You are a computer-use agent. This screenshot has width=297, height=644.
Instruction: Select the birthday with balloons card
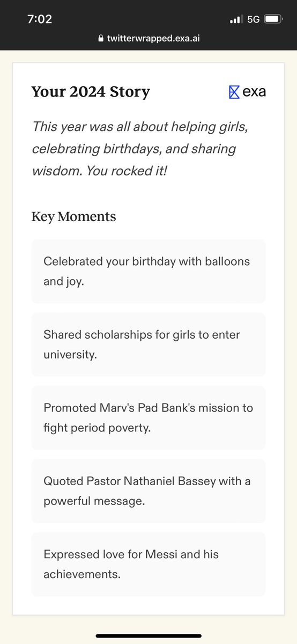point(148,271)
